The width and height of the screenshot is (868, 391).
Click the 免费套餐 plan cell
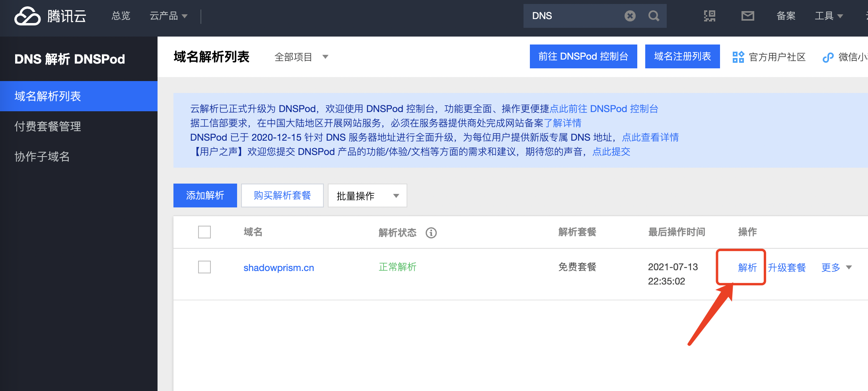[577, 267]
